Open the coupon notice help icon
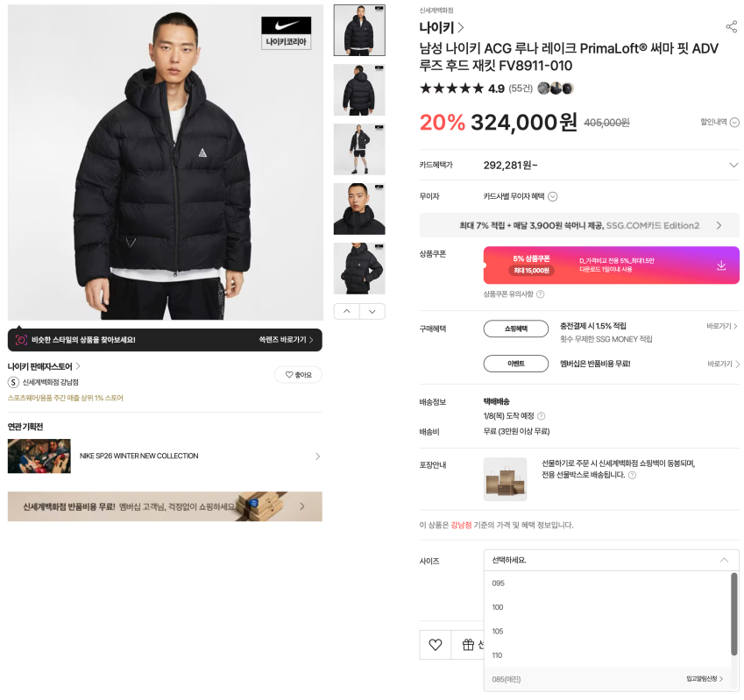 [x=540, y=294]
